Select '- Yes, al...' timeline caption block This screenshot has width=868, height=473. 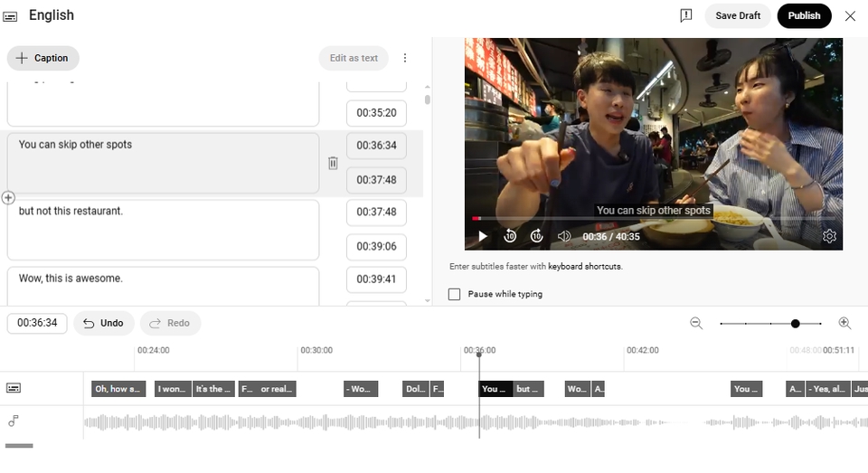(x=827, y=389)
